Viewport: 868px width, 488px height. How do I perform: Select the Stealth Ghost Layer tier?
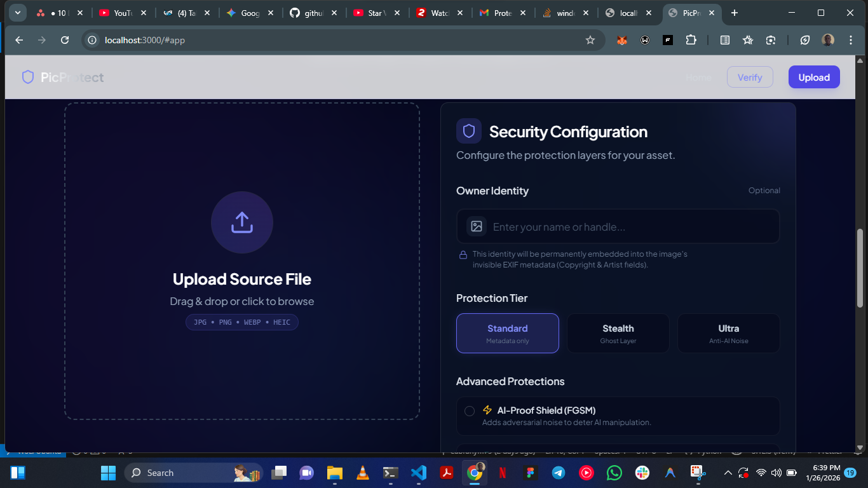tap(618, 333)
